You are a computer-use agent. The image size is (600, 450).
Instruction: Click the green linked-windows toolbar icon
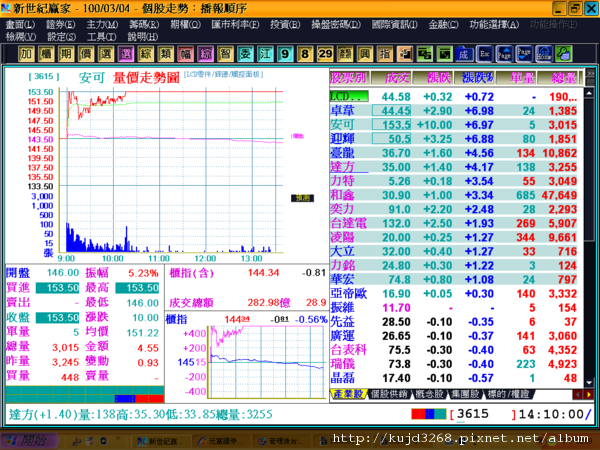point(424,54)
